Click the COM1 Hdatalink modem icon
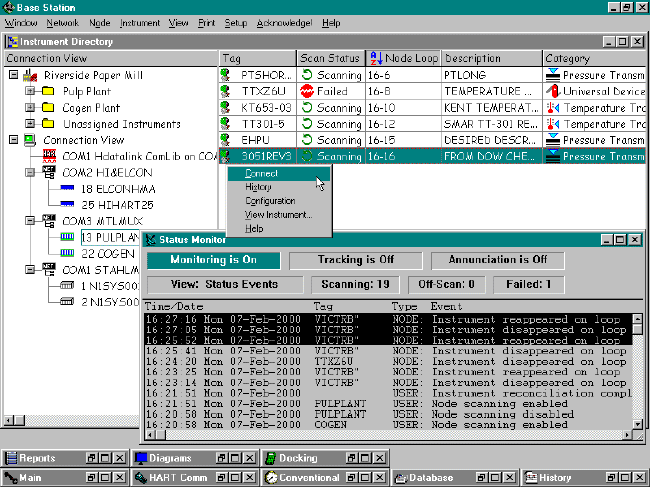The width and height of the screenshot is (650, 487). pos(49,156)
